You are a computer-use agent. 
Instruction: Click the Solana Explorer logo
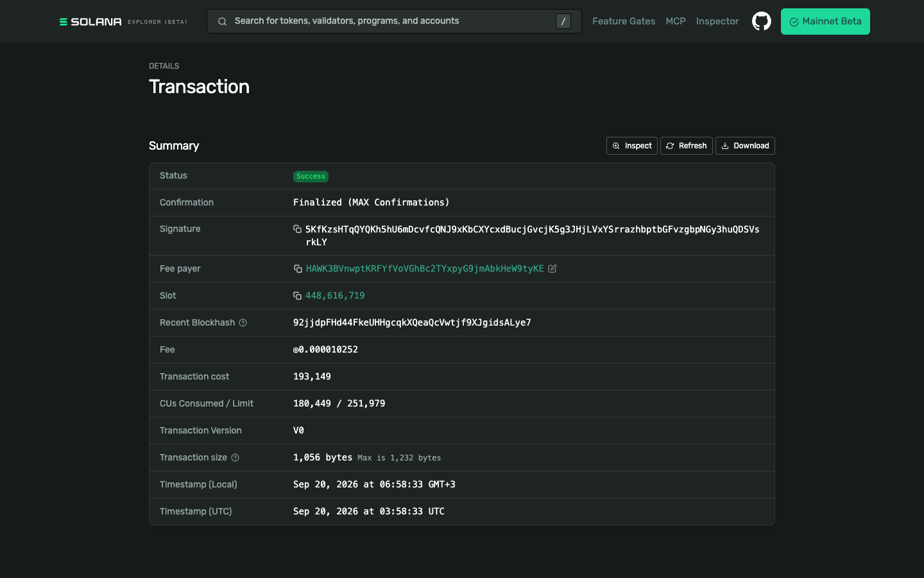(123, 22)
